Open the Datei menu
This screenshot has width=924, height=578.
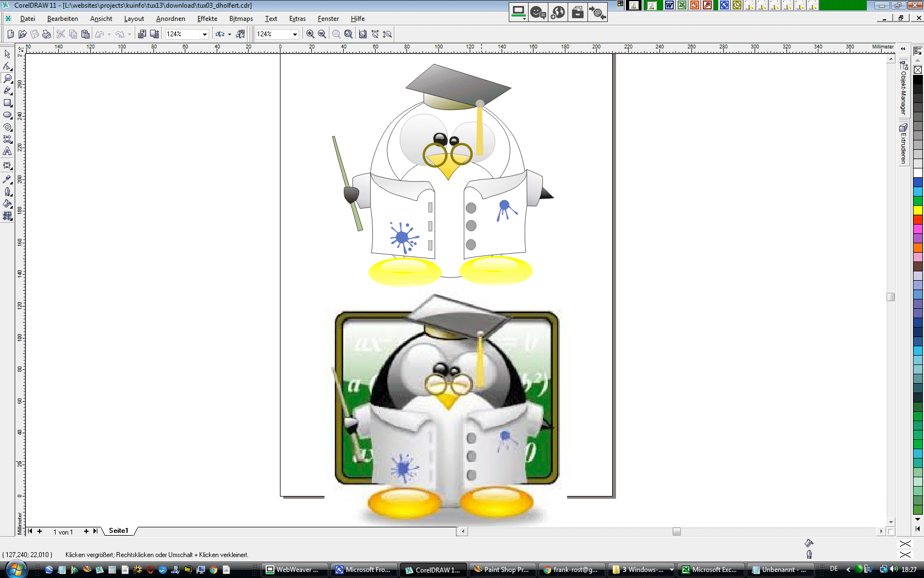pos(28,19)
